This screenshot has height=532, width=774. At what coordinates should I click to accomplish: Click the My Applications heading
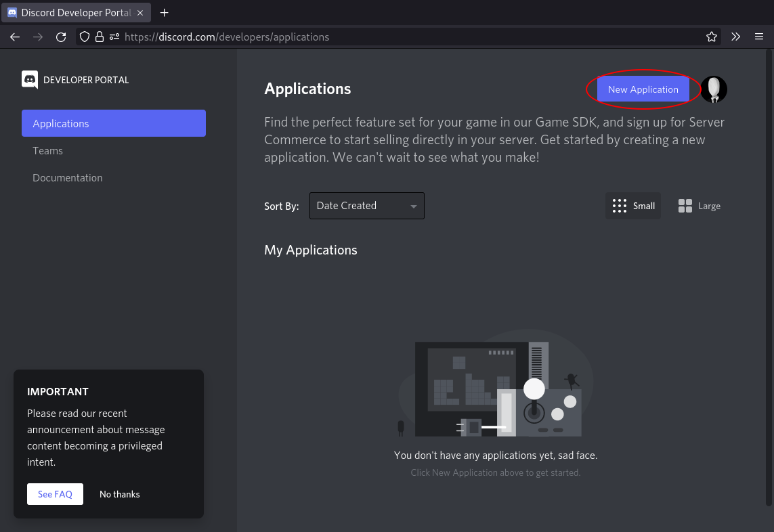311,250
